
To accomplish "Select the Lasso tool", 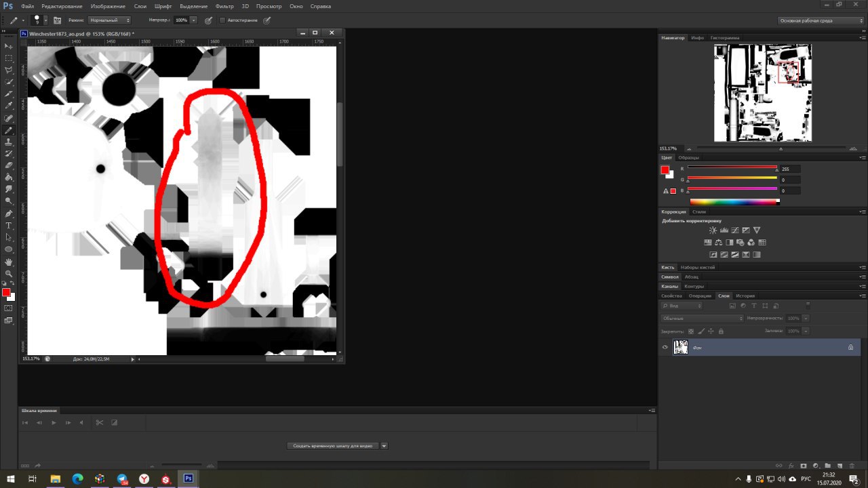I will point(9,70).
